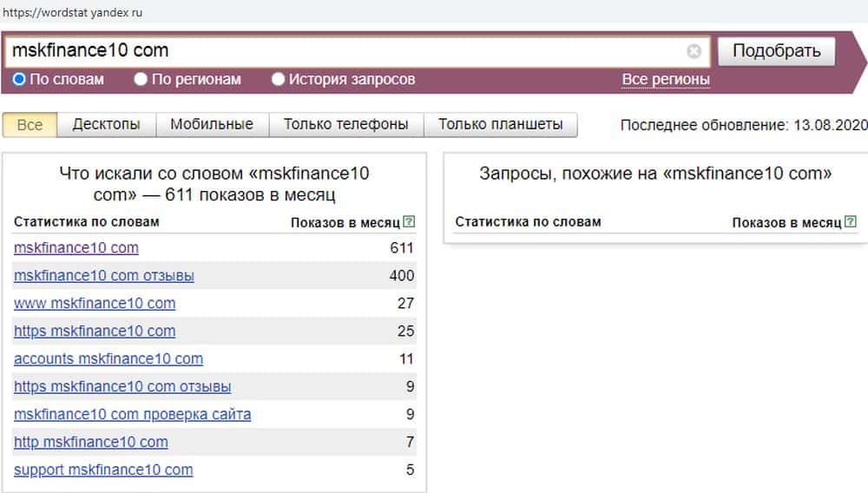The height and width of the screenshot is (493, 868).
Task: Select the "История запросов" radio option
Action: click(x=279, y=80)
